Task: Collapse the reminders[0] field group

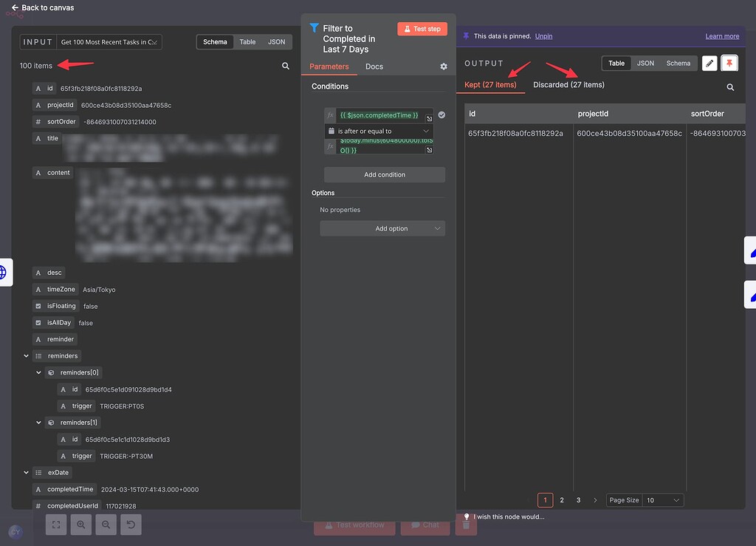Action: [x=38, y=372]
